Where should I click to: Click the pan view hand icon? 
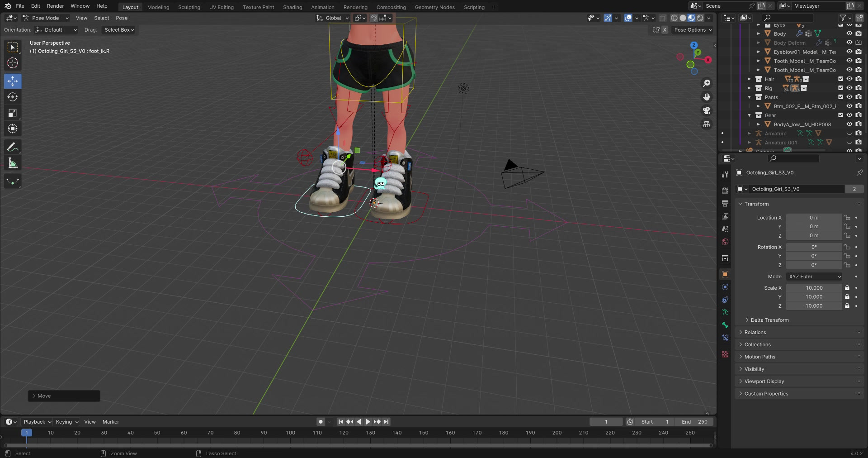[x=707, y=97]
